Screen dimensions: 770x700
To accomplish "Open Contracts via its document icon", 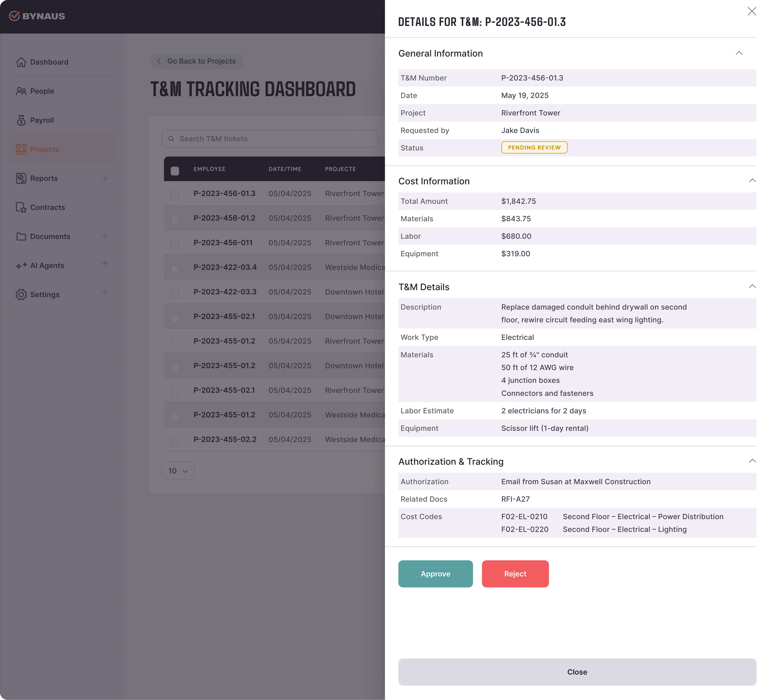I will point(21,207).
